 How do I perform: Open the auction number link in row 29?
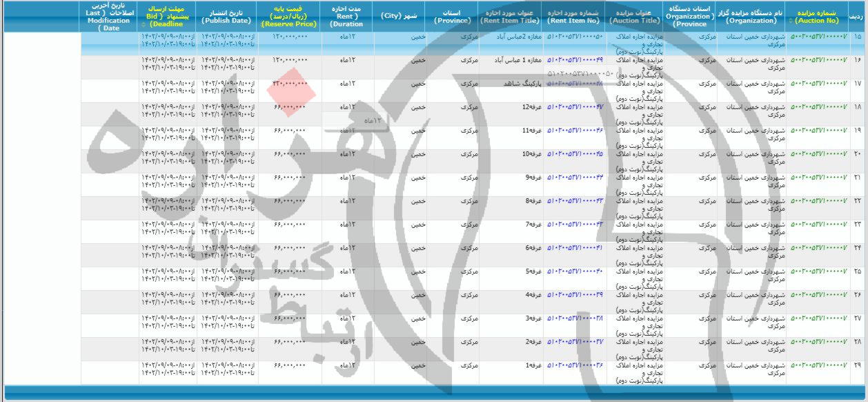tap(818, 365)
